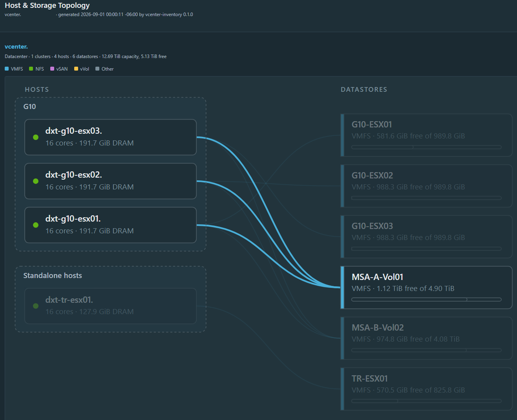Image resolution: width=517 pixels, height=420 pixels.
Task: Select the dxt-g10-esx01 host card
Action: (x=110, y=225)
